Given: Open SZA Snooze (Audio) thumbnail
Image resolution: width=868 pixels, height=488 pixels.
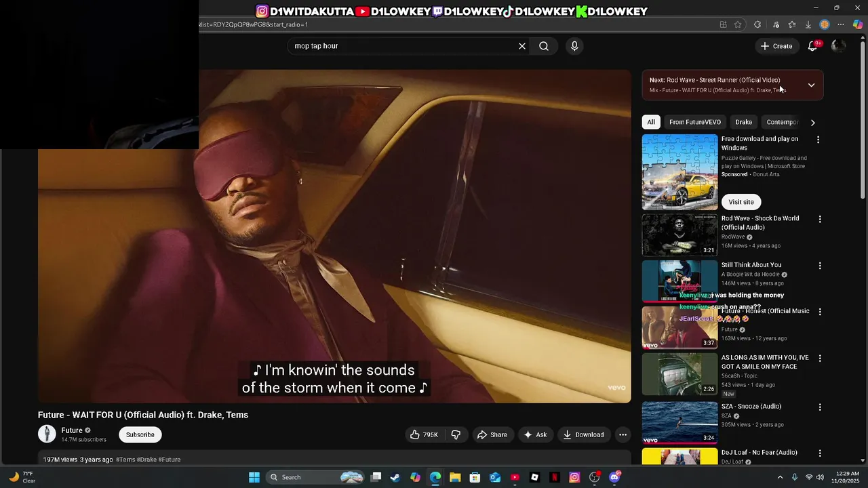Looking at the screenshot, I should [x=679, y=423].
